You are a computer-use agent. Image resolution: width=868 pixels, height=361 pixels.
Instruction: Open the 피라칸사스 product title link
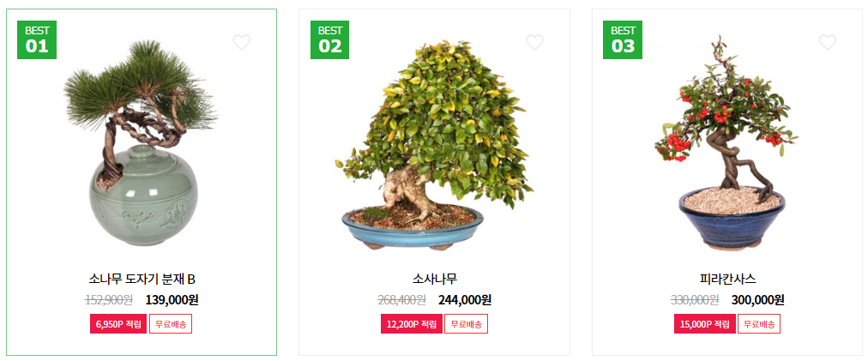coord(728,279)
